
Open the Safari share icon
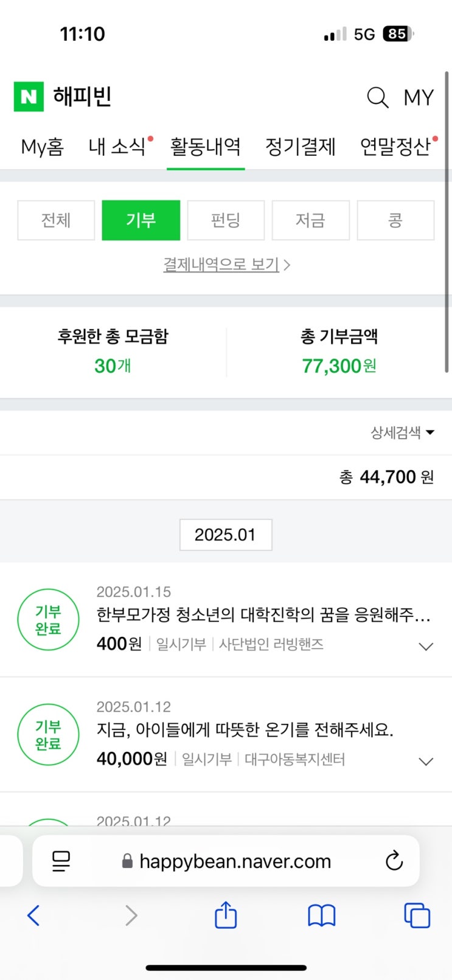tap(226, 915)
